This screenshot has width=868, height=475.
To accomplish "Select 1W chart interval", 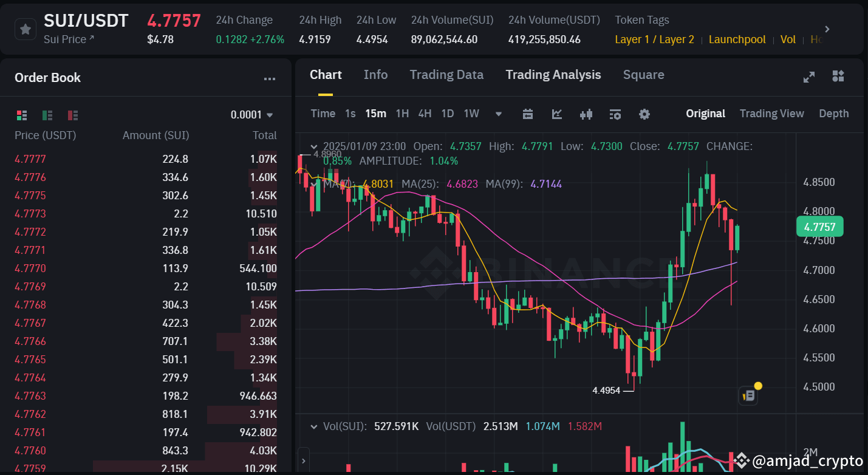I will pos(471,114).
